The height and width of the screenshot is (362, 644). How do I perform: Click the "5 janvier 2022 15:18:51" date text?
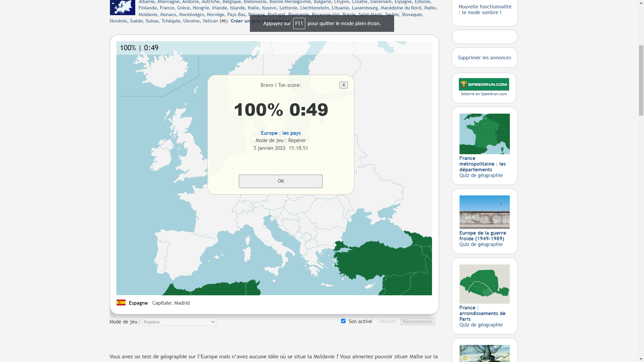(281, 148)
